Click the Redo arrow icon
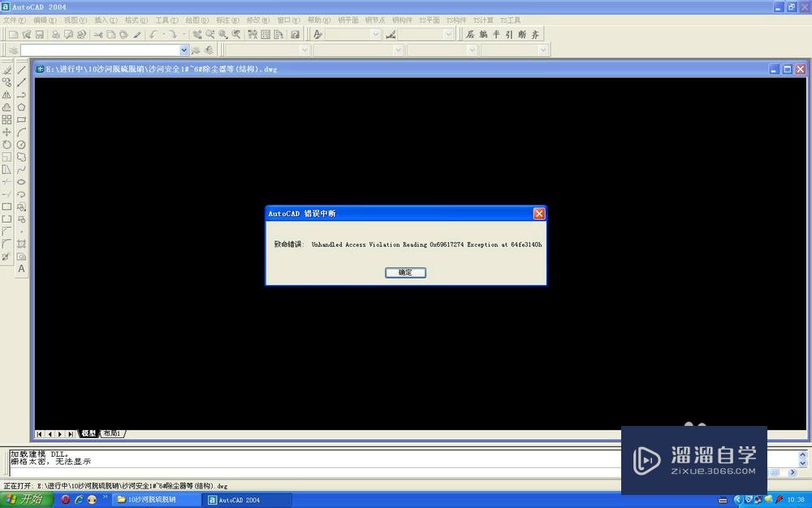This screenshot has height=508, width=812. tap(172, 34)
